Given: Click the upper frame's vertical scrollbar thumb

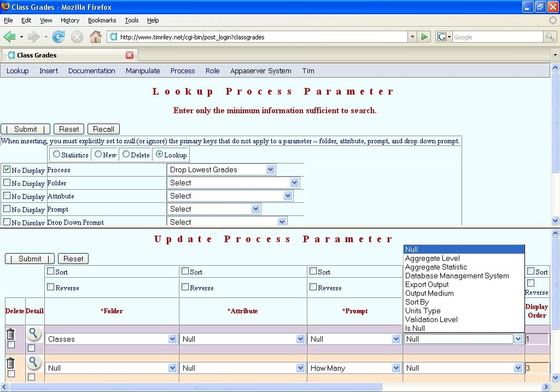Looking at the screenshot, I should [555, 122].
